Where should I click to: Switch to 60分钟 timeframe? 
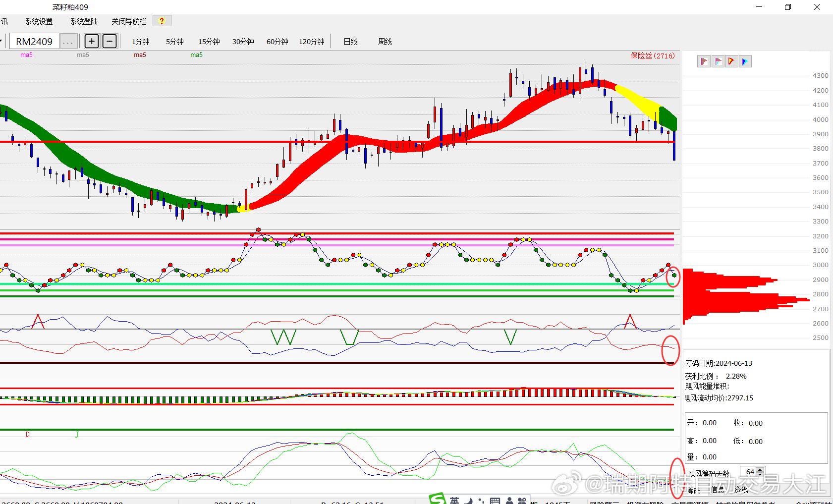click(278, 42)
